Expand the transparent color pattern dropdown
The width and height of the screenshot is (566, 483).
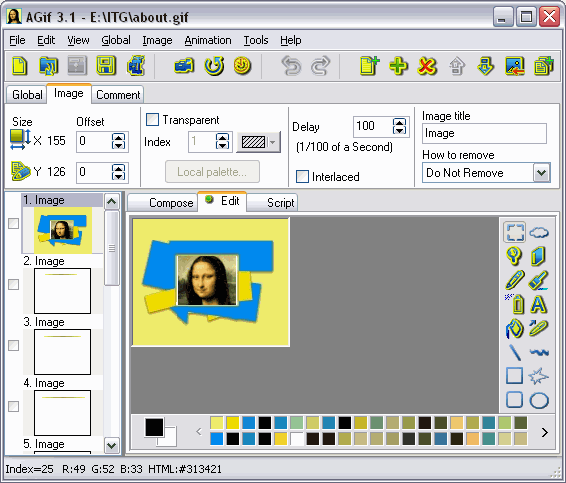(x=273, y=142)
